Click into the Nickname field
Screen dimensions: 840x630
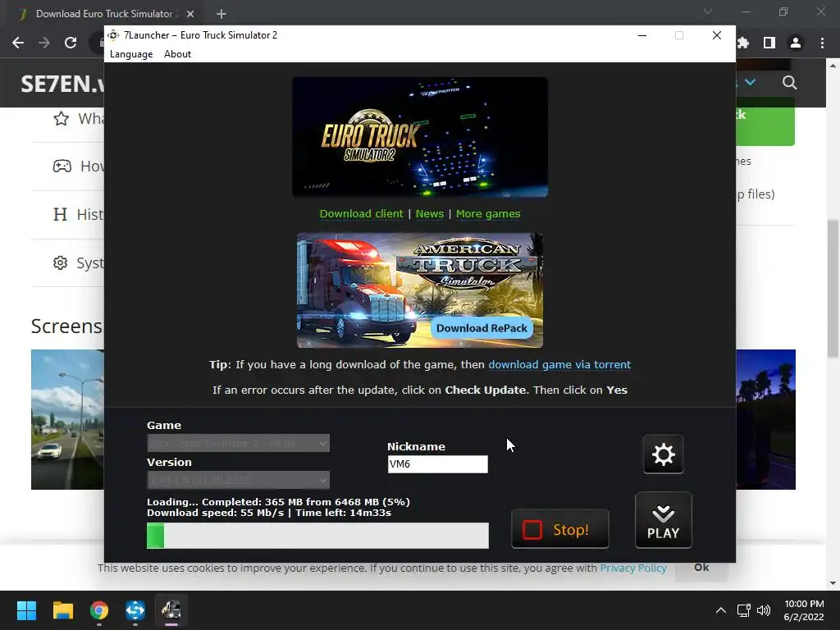[x=438, y=464]
